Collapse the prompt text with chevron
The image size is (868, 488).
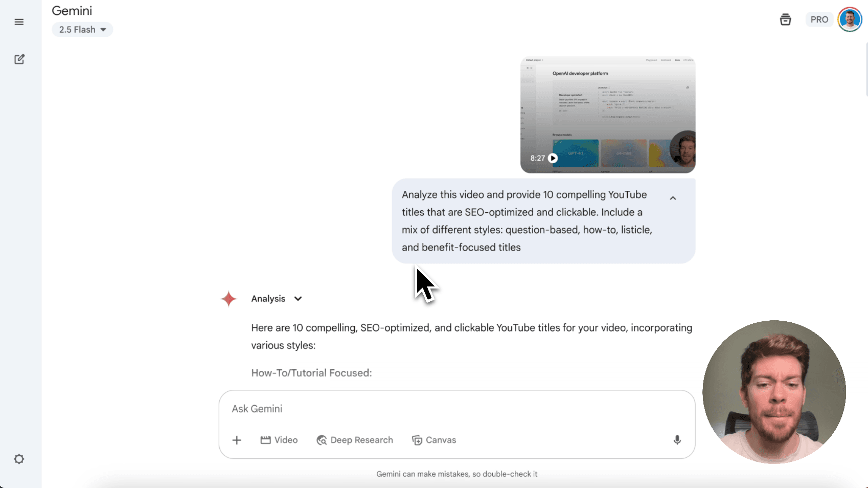(x=673, y=198)
